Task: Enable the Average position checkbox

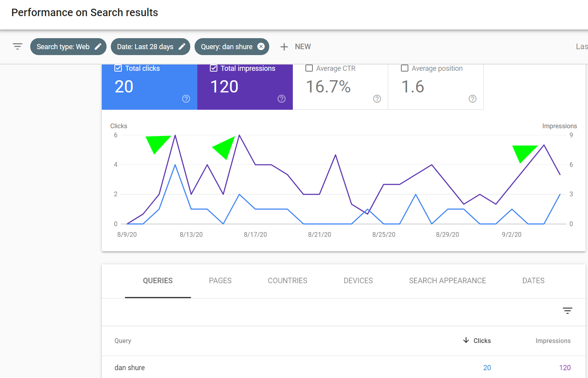Action: point(404,68)
